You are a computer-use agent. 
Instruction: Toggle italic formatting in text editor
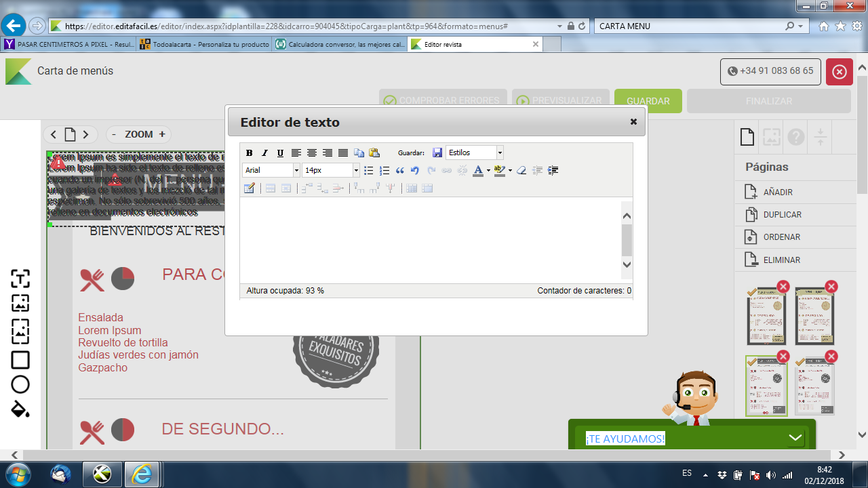(265, 153)
